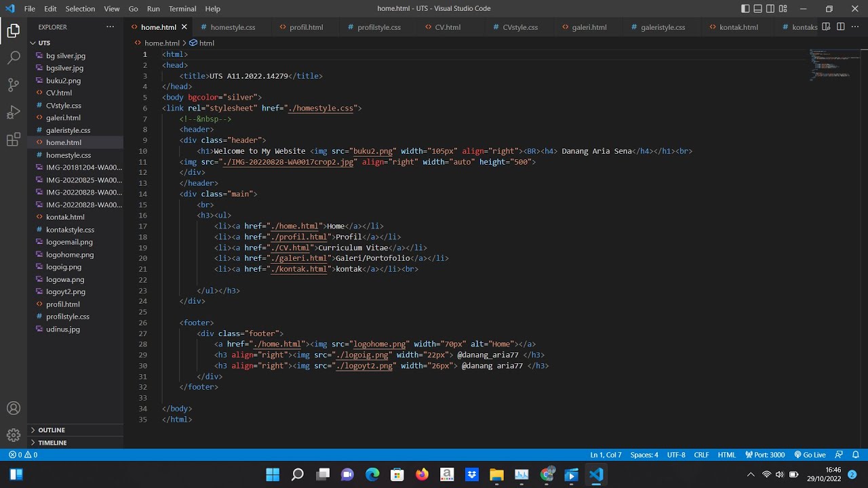
Task: Click Ln 1, Col 7 to go to line
Action: click(606, 455)
